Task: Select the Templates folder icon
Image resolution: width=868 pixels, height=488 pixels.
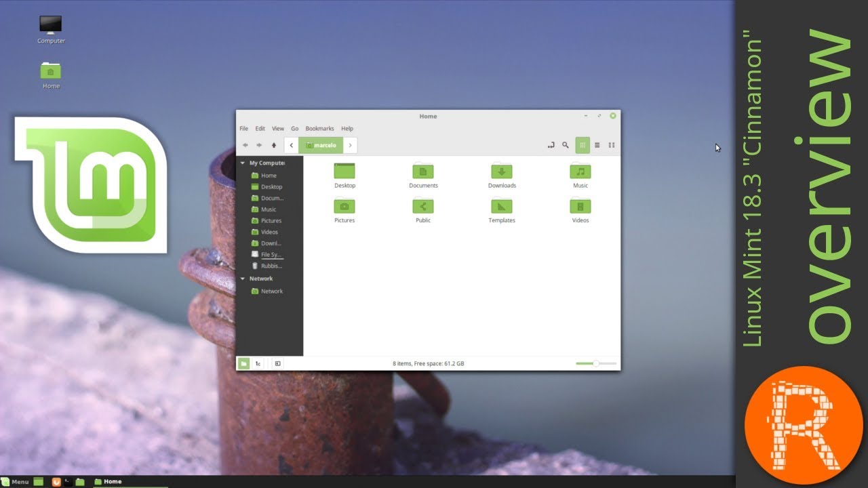Action: 502,206
